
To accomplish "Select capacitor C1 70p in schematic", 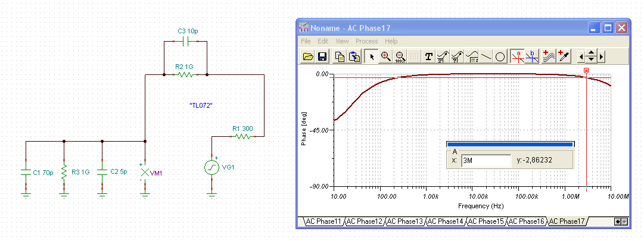I will tap(26, 173).
